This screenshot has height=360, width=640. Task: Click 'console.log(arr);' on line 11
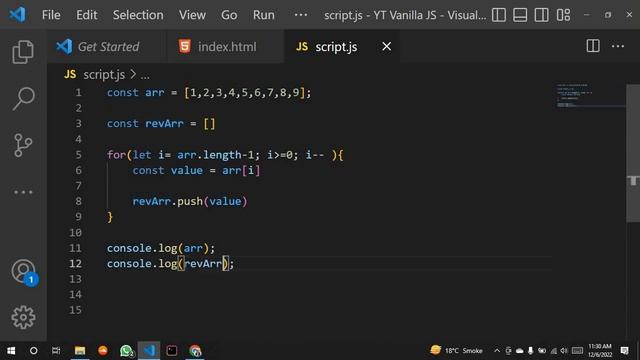pyautogui.click(x=161, y=248)
